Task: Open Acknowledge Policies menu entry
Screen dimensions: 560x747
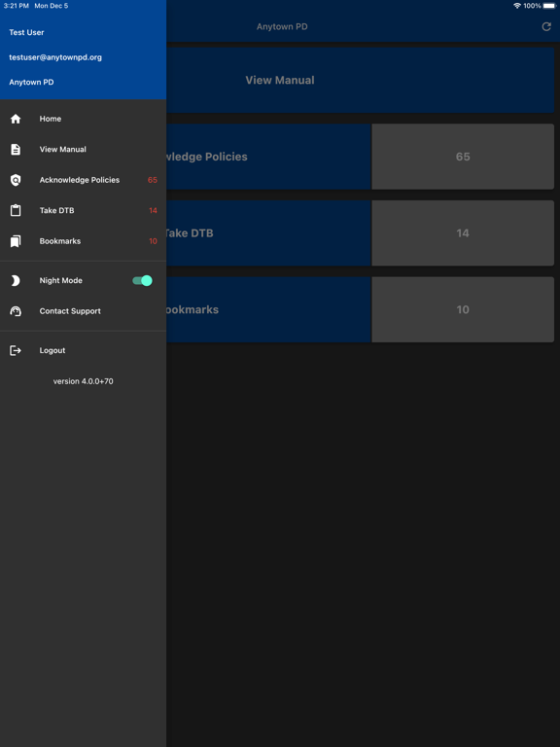Action: [x=84, y=180]
